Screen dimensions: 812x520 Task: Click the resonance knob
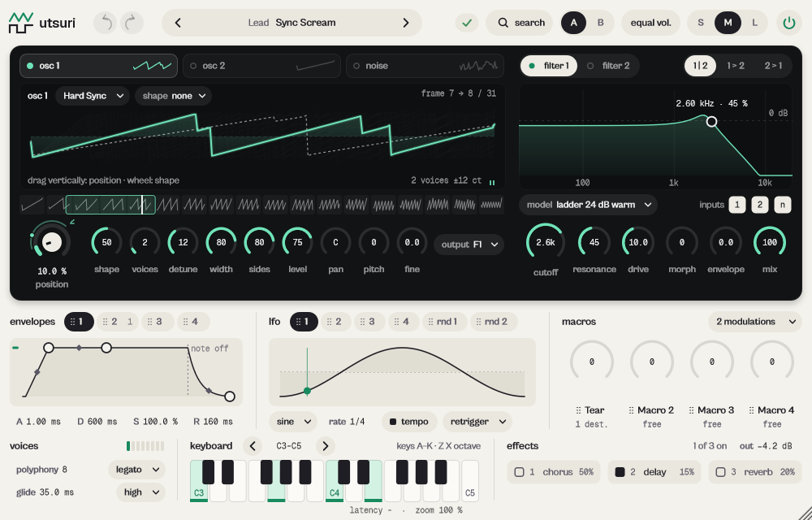point(594,242)
